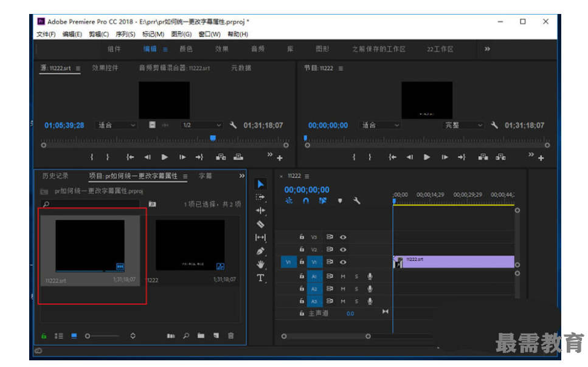
Task: Switch to the 颜色 workspace
Action: pos(186,49)
